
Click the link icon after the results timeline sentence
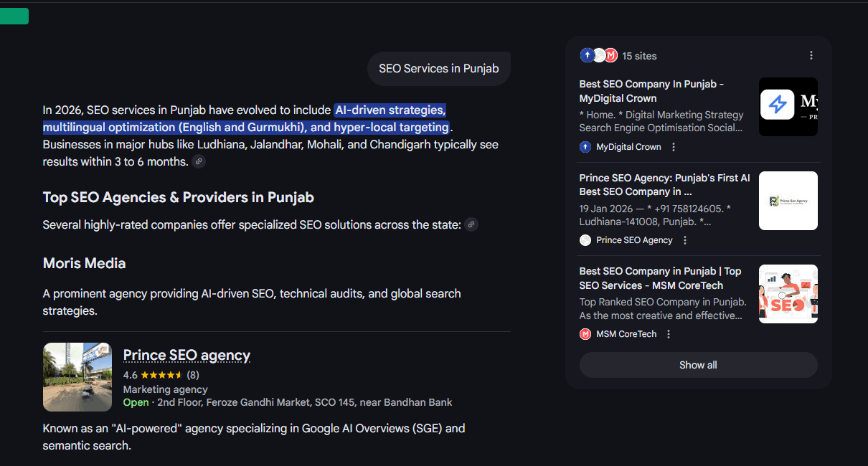tap(198, 161)
